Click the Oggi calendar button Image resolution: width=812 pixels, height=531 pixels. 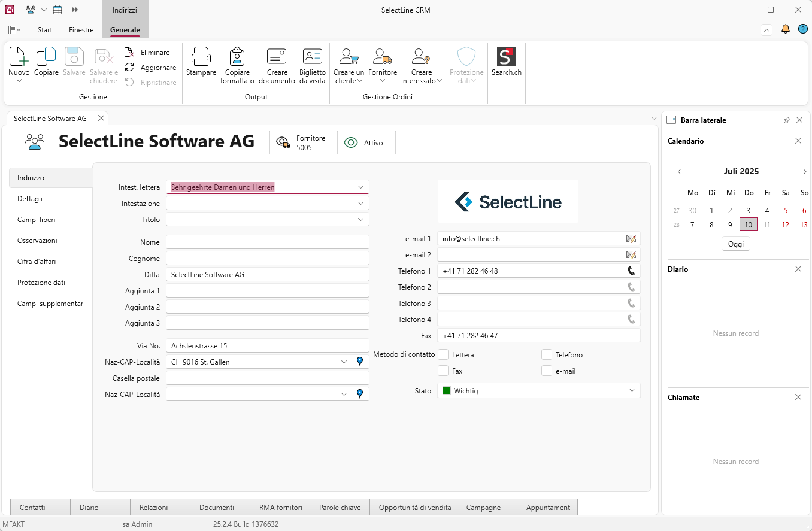(x=736, y=244)
